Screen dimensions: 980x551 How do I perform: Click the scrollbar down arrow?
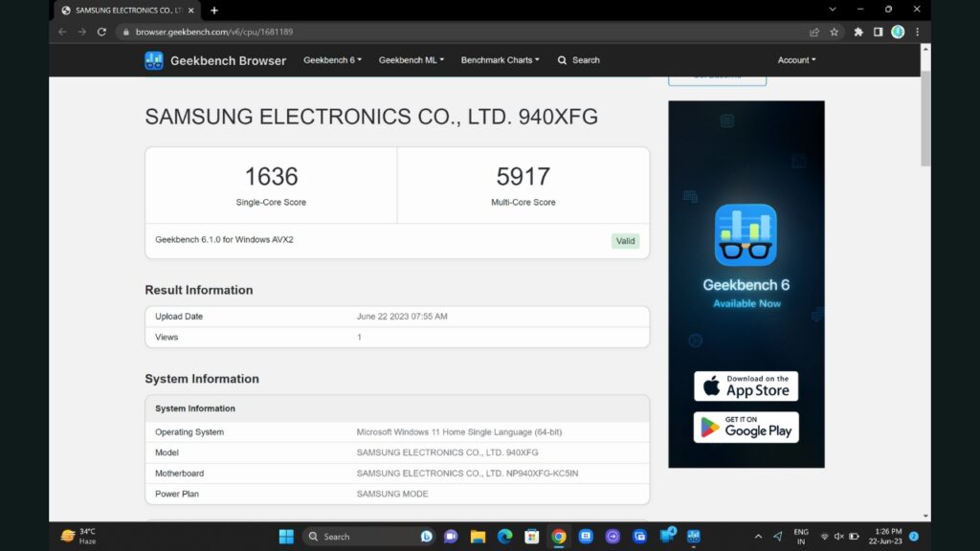[925, 516]
